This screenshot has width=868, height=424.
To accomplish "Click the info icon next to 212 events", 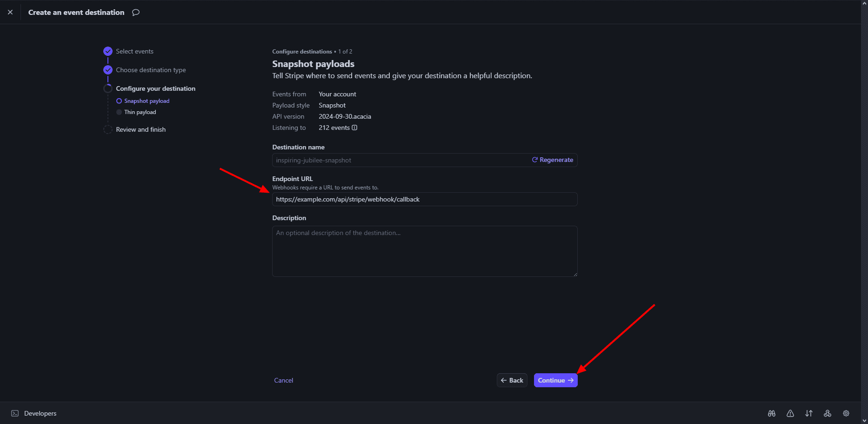I will point(354,128).
